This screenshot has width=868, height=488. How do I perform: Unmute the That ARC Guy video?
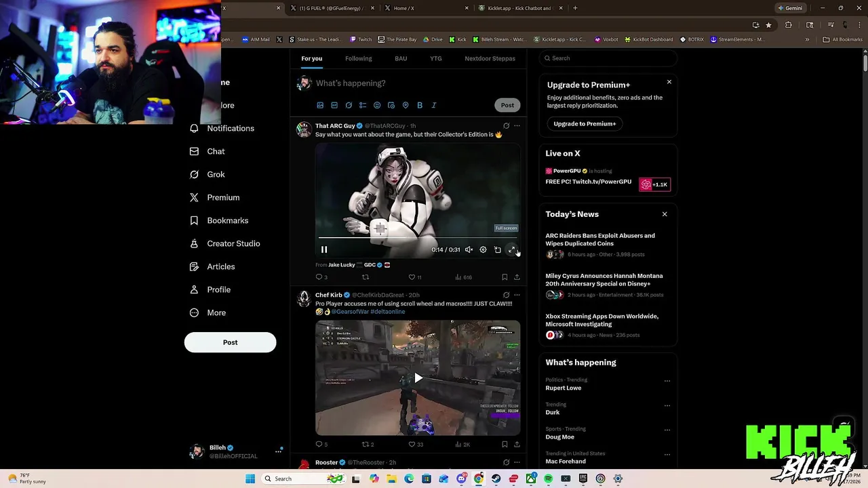click(469, 249)
